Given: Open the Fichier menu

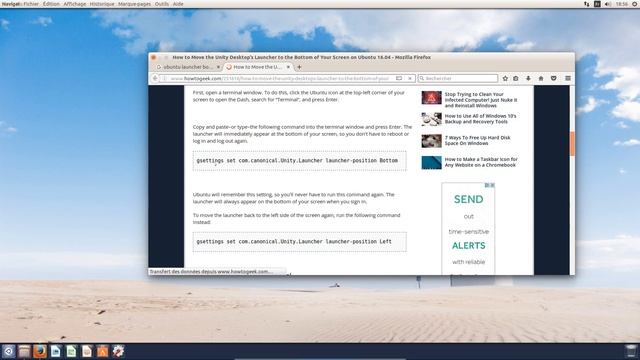Looking at the screenshot, I should point(31,4).
